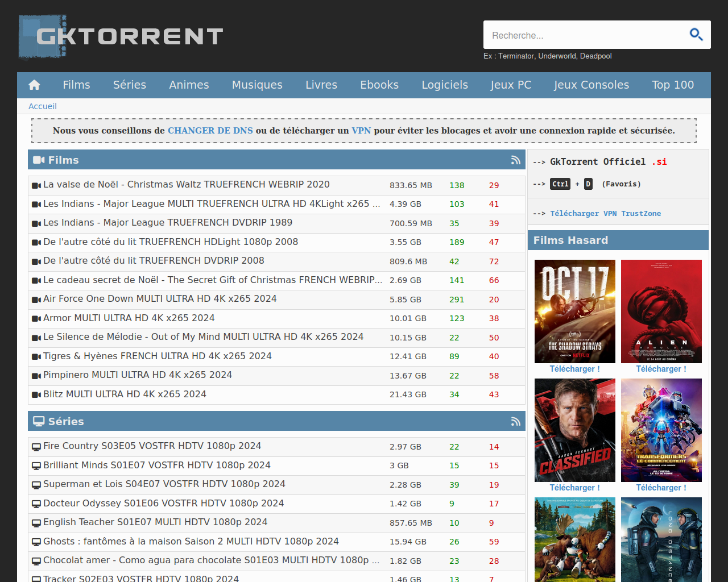Click monitor icon in Séries section header
The height and width of the screenshot is (582, 728).
point(39,422)
